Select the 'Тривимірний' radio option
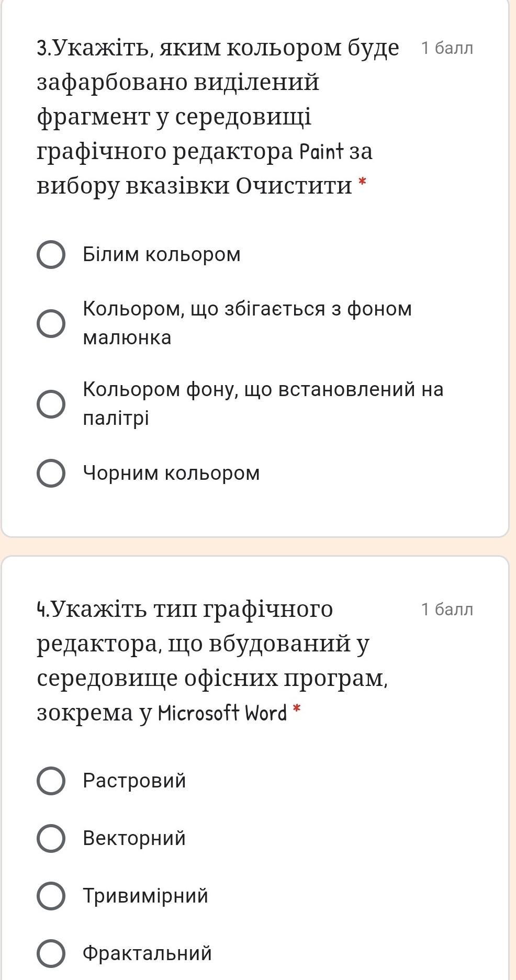Viewport: 516px width, 980px height. tap(51, 896)
